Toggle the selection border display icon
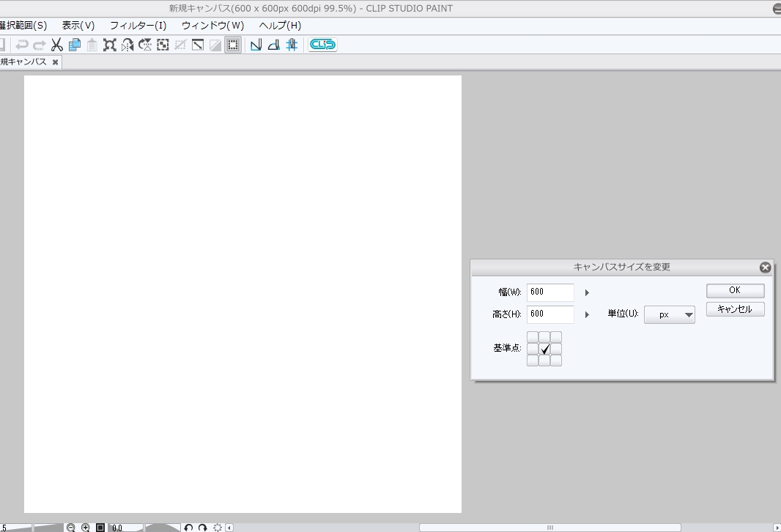The image size is (781, 532). click(x=233, y=45)
